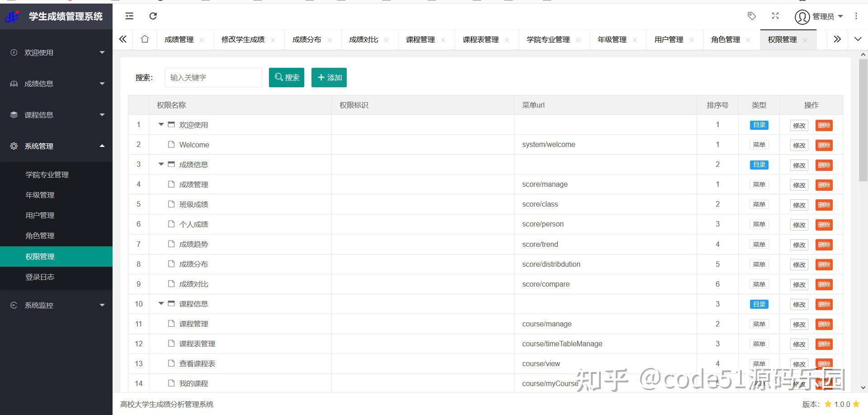This screenshot has width=868, height=415.
Task: Click the 欢迎使用 info icon in sidebar
Action: click(13, 52)
